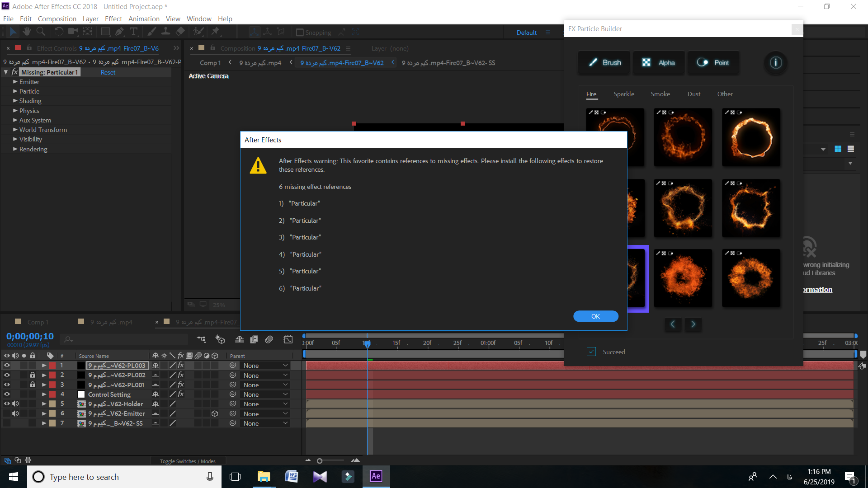The height and width of the screenshot is (488, 868).
Task: Select the Smoke tab in FX Particle Builder
Action: (x=660, y=94)
